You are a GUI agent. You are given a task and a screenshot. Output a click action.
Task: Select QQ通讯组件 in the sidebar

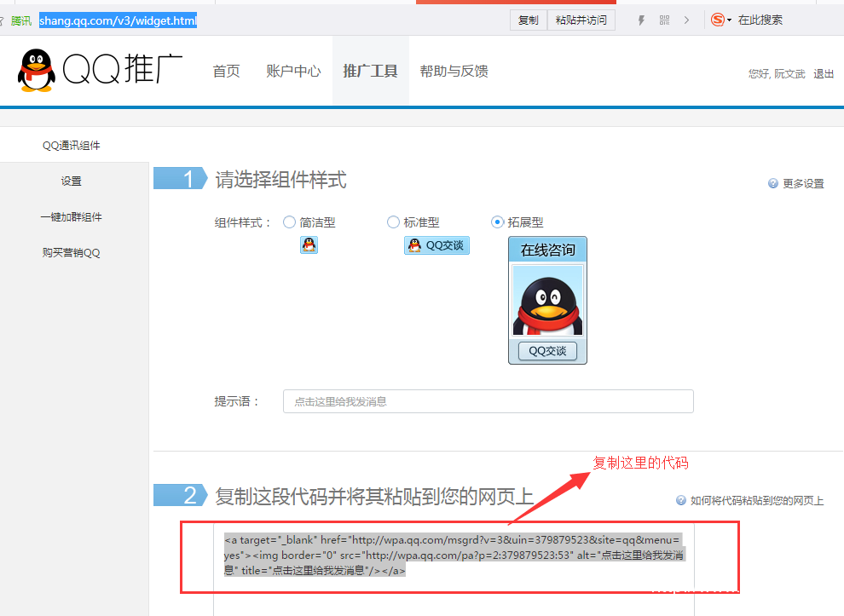(x=71, y=145)
